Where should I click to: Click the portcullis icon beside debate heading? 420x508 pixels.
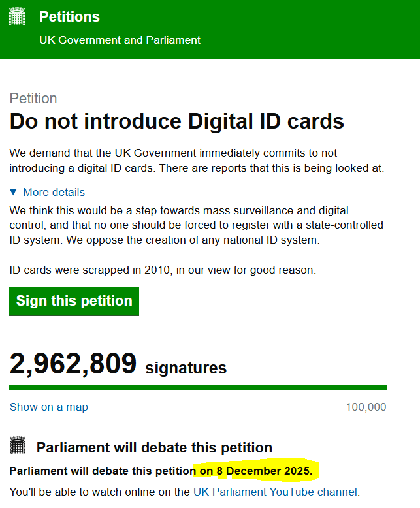(x=18, y=447)
